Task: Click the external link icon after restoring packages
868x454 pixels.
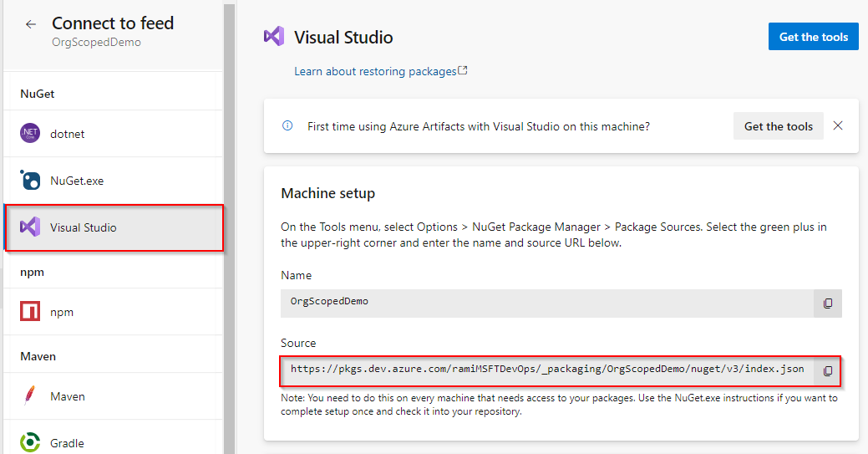Action: coord(463,70)
